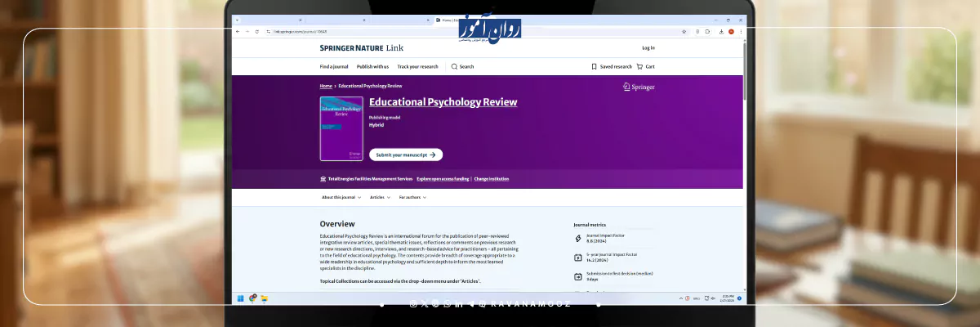The width and height of the screenshot is (980, 327).
Task: Open the taskbar clock and date
Action: pyautogui.click(x=727, y=298)
